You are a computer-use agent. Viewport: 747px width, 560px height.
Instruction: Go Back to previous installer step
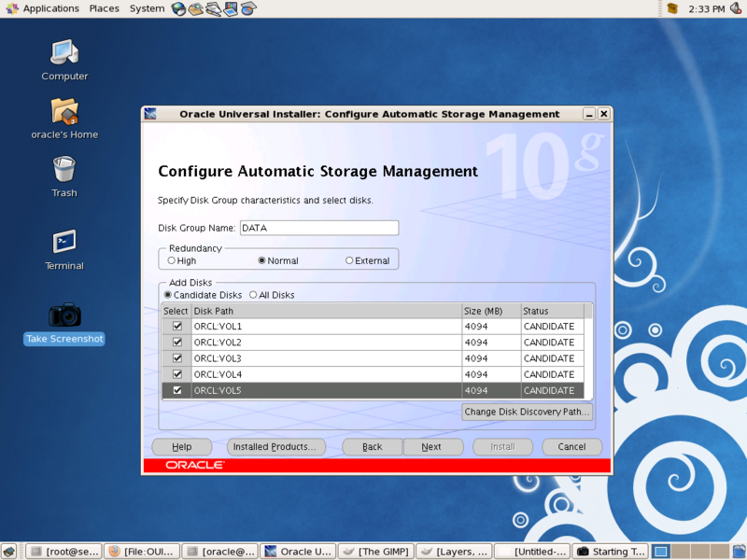click(372, 447)
